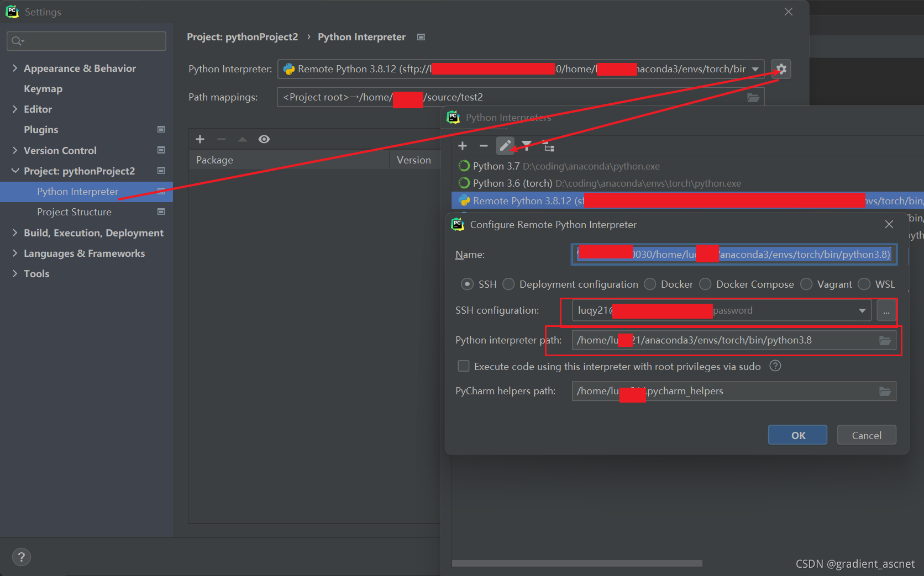The height and width of the screenshot is (576, 924).
Task: Open Project Structure settings page
Action: 74,212
